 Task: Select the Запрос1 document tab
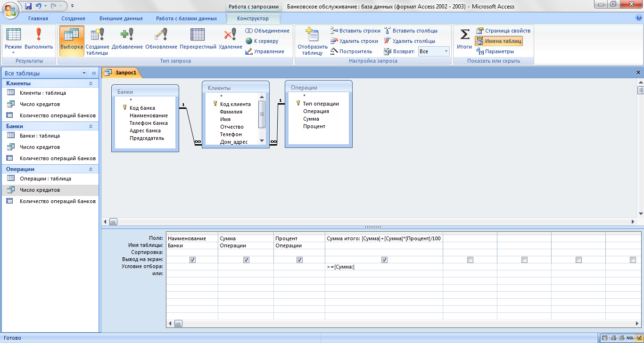[x=122, y=73]
